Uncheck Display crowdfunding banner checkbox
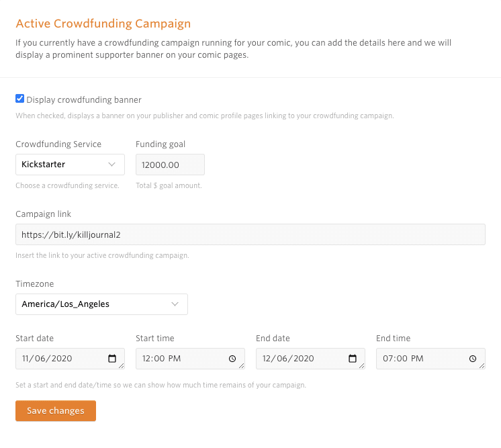 [x=20, y=99]
